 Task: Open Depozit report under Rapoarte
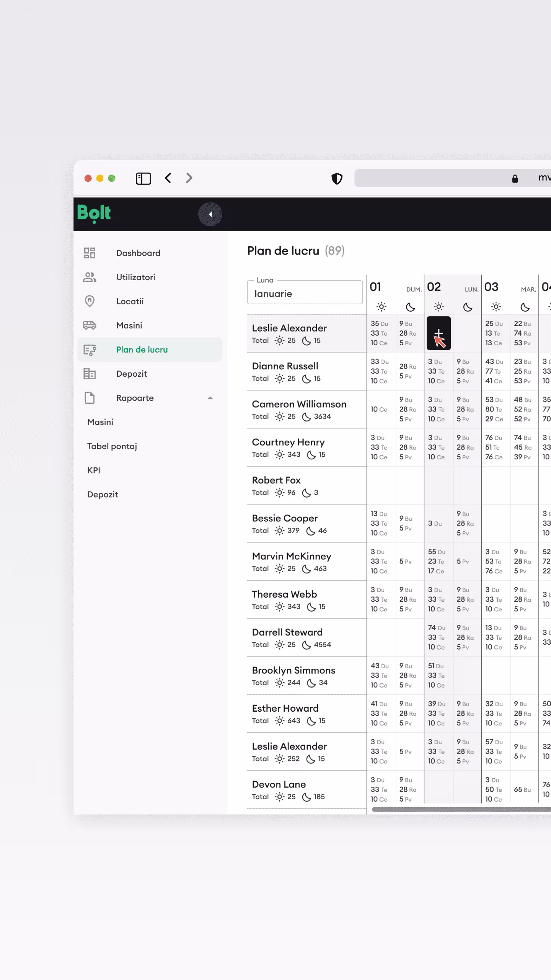(103, 495)
